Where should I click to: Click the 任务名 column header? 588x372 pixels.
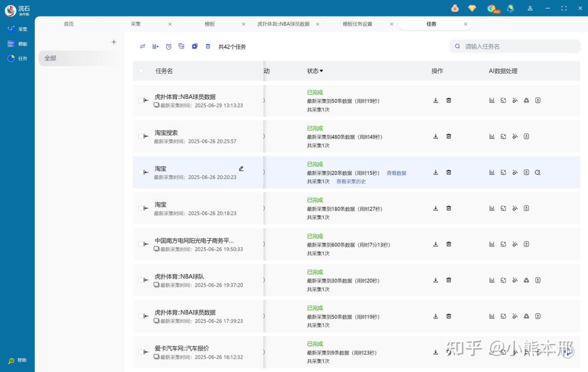[164, 71]
